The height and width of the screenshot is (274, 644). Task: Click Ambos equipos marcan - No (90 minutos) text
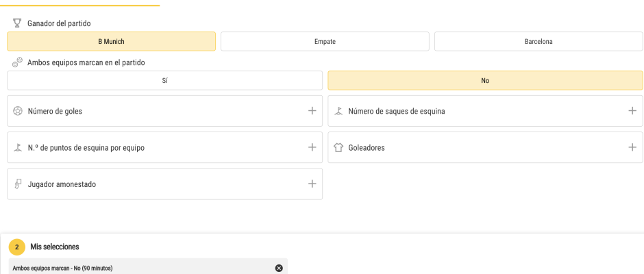click(62, 269)
